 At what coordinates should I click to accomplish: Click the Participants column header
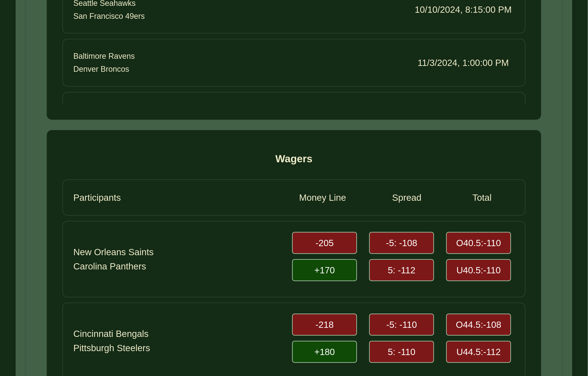[97, 198]
